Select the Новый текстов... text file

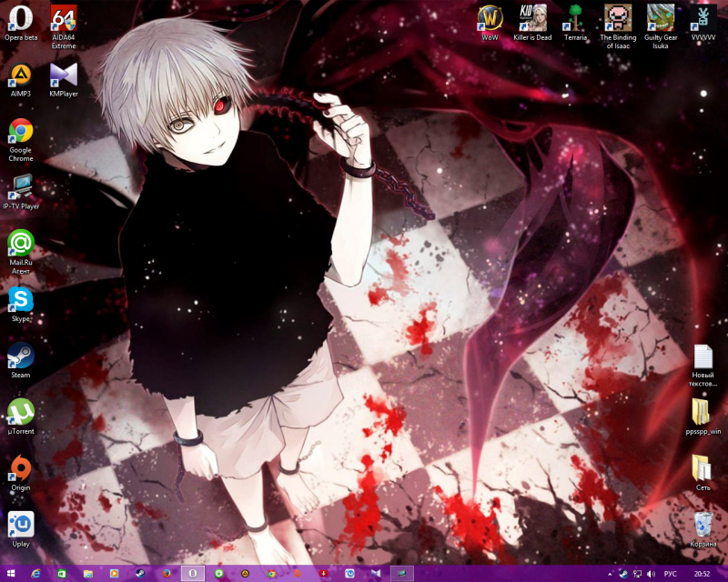[703, 366]
